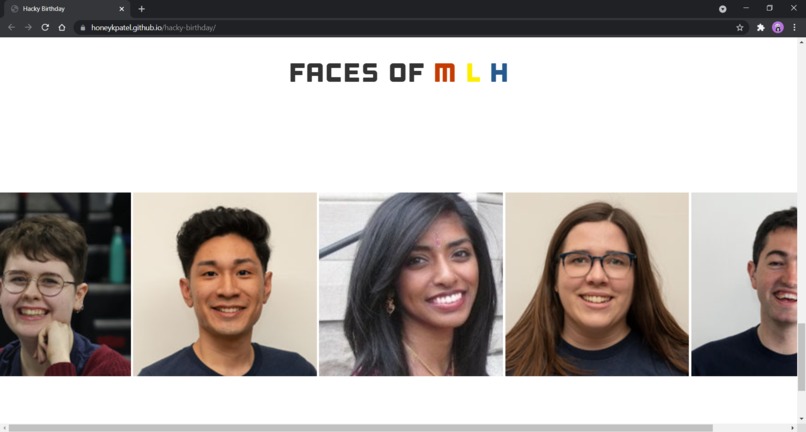806x432 pixels.
Task: Click the vertical scrollbar thumb
Action: click(801, 357)
